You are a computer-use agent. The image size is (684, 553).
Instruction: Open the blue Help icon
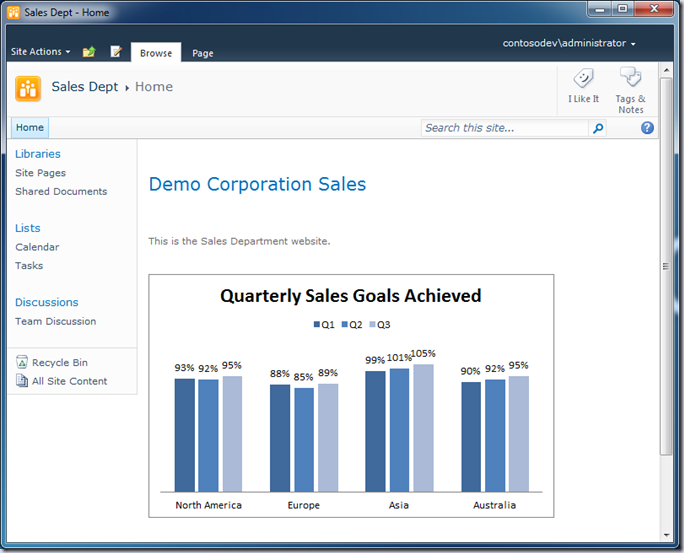coord(647,128)
